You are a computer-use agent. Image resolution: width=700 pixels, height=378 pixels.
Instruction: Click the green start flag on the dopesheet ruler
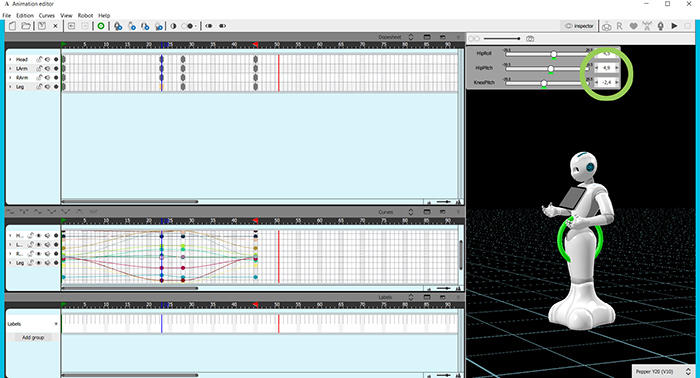click(x=64, y=44)
